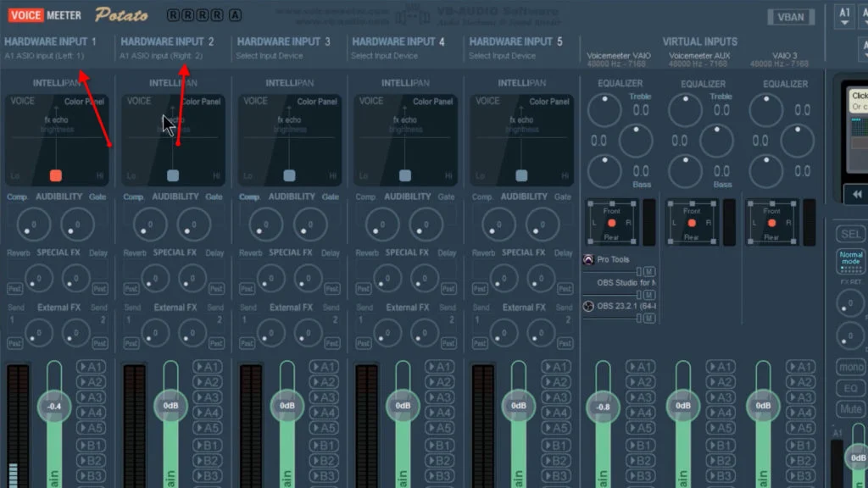Viewport: 868px width, 488px height.
Task: Toggle A1 bus routing on Hardware Input 1
Action: (x=91, y=367)
